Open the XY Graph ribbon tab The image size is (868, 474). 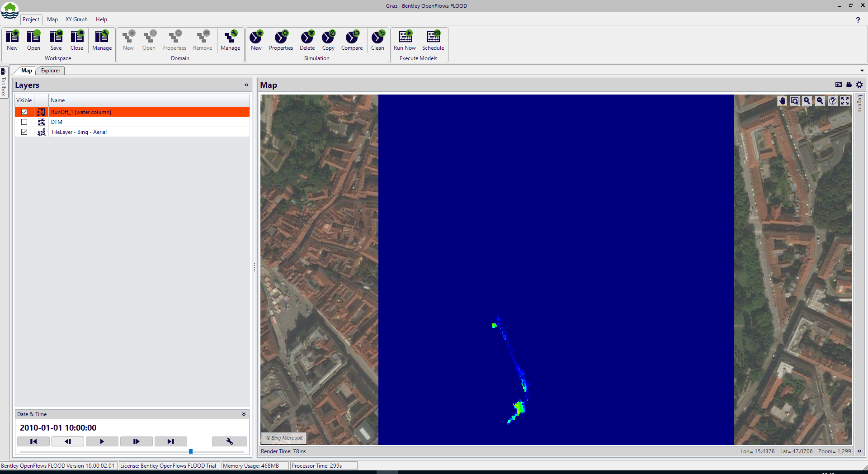point(76,19)
